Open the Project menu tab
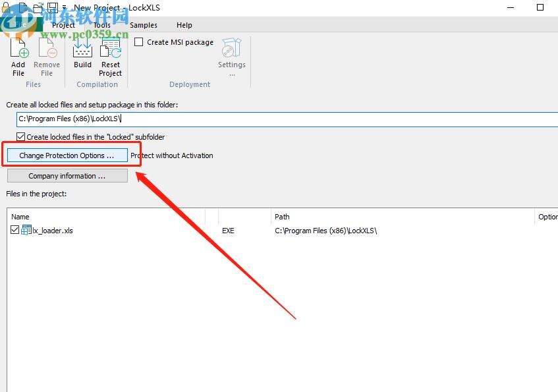Image resolution: width=558 pixels, height=392 pixels. coord(63,25)
